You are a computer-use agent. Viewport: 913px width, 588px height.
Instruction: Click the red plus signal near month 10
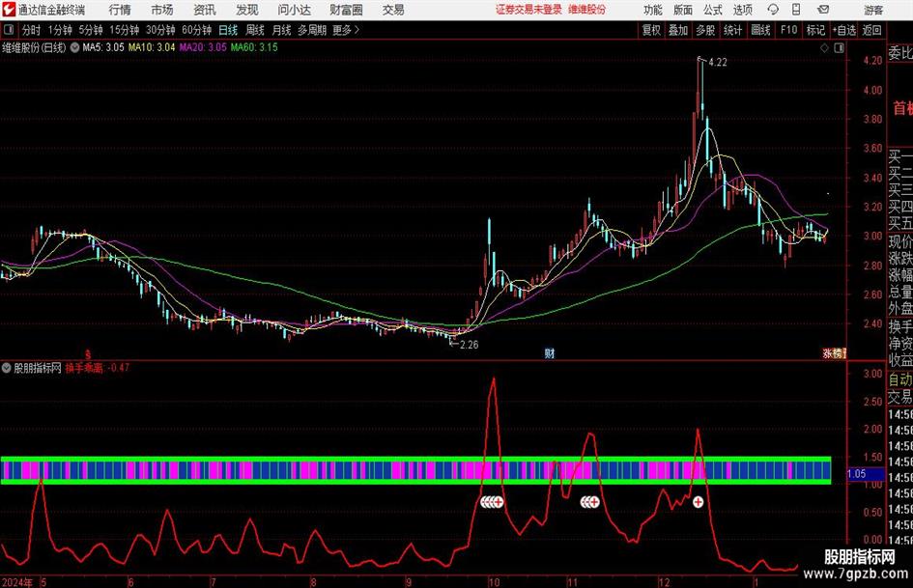tap(498, 502)
